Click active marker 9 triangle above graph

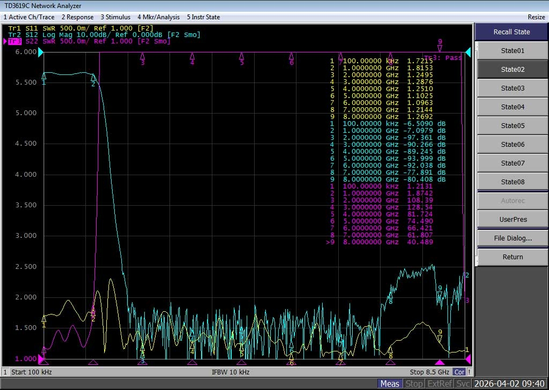click(440, 48)
